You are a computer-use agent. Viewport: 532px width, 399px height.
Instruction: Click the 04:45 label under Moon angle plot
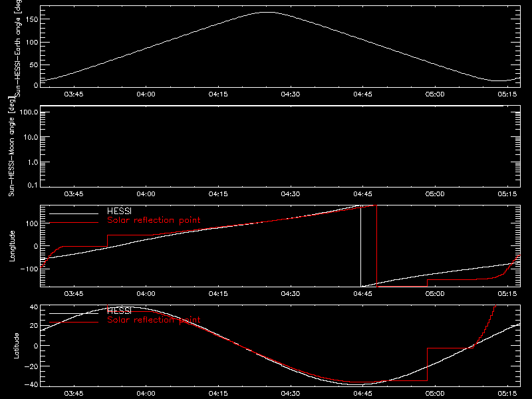tap(362, 194)
